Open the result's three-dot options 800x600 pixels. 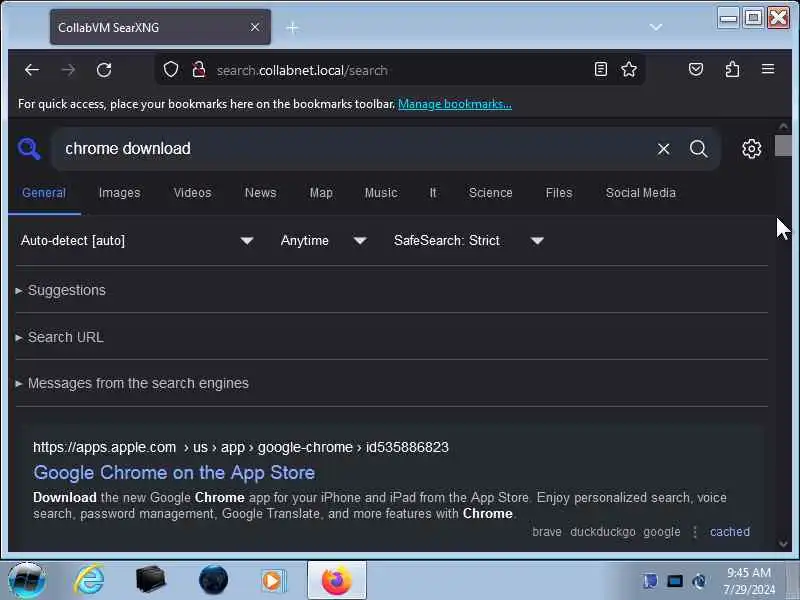click(695, 532)
